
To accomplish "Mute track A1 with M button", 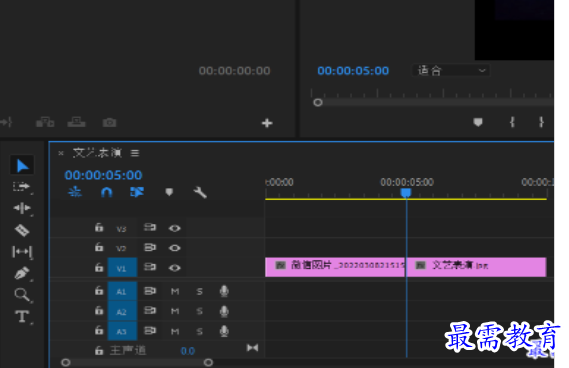I will click(175, 291).
